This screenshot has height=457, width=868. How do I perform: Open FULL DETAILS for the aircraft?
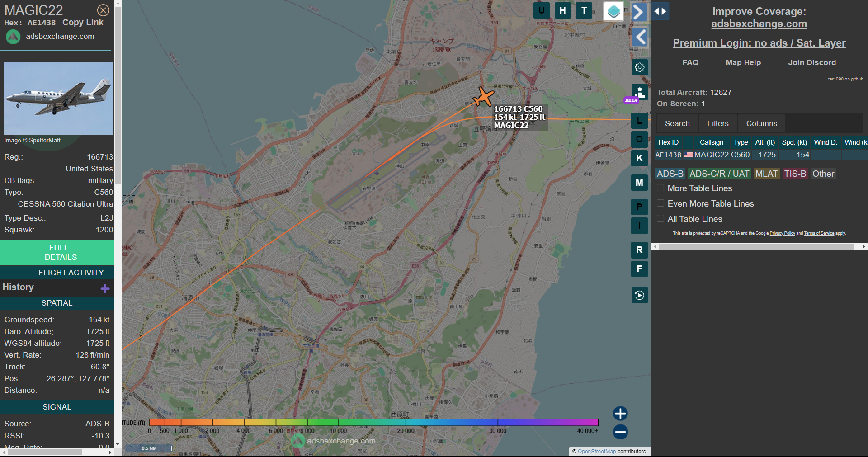point(57,252)
